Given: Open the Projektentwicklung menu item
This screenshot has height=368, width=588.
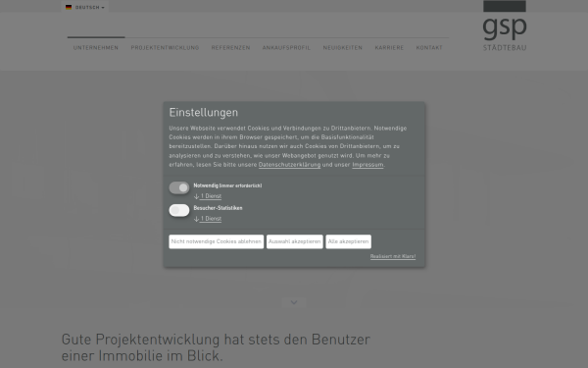Looking at the screenshot, I should click(x=165, y=48).
